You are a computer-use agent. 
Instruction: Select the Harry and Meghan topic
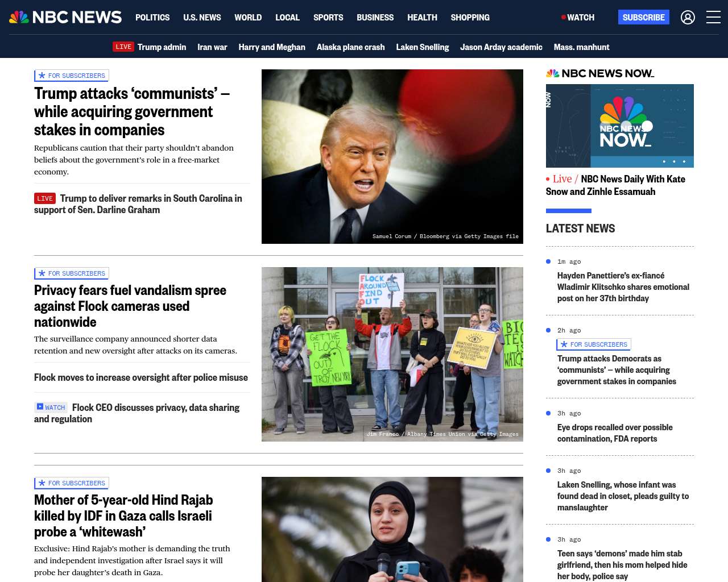[272, 47]
